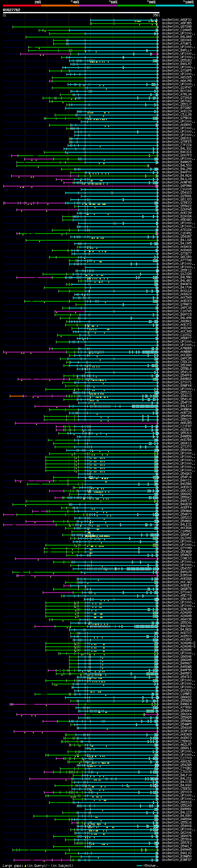Click hit label UniRef100_A0NBN9
197x868 pixels.
click(177, 352)
